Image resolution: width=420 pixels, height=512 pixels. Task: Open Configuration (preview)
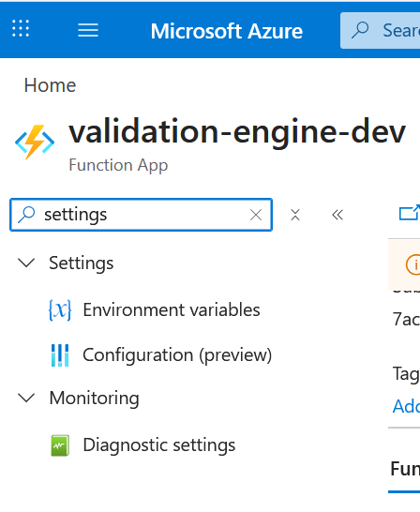click(177, 355)
